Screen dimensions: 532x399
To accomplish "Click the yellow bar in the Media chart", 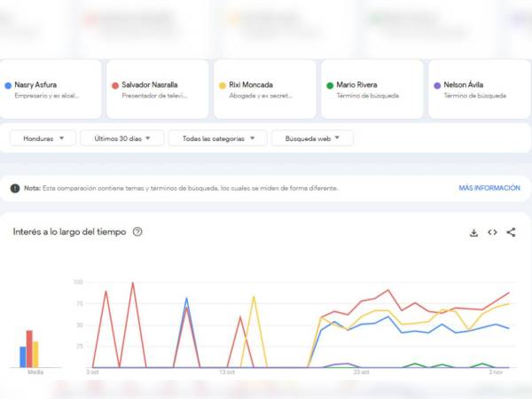I will tap(35, 354).
